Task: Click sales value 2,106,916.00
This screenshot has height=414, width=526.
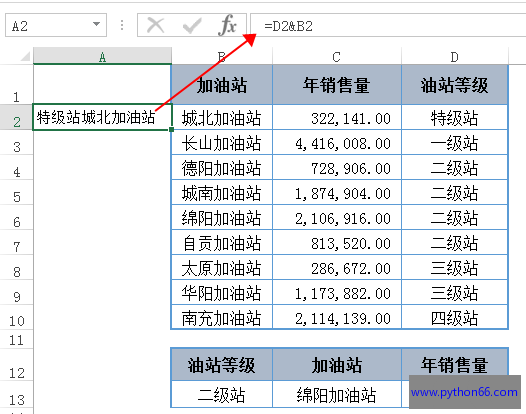Action: [337, 217]
